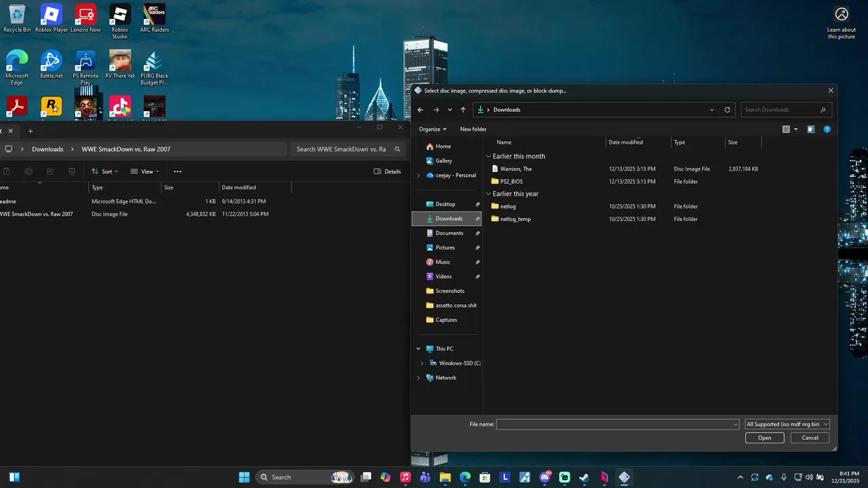Select the ARC Raiders desktop shortcut

click(x=155, y=18)
